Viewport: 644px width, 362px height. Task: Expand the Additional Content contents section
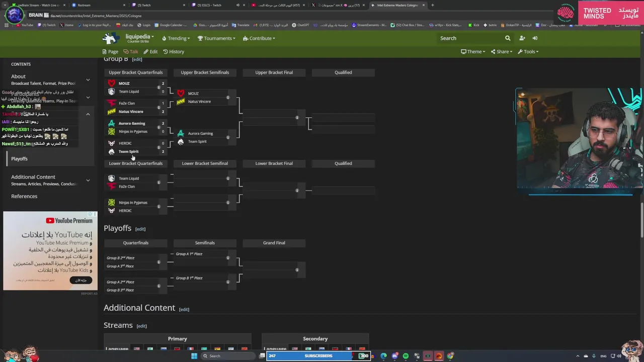click(x=88, y=180)
